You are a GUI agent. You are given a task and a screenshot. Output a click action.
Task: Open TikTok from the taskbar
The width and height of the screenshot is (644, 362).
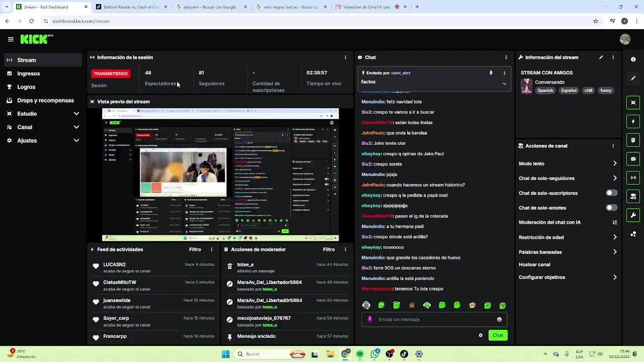click(404, 354)
